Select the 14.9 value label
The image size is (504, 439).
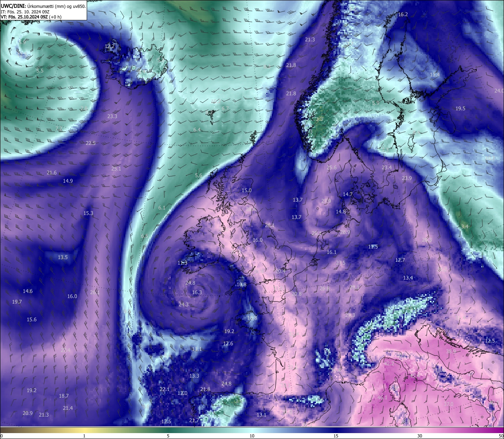68,181
